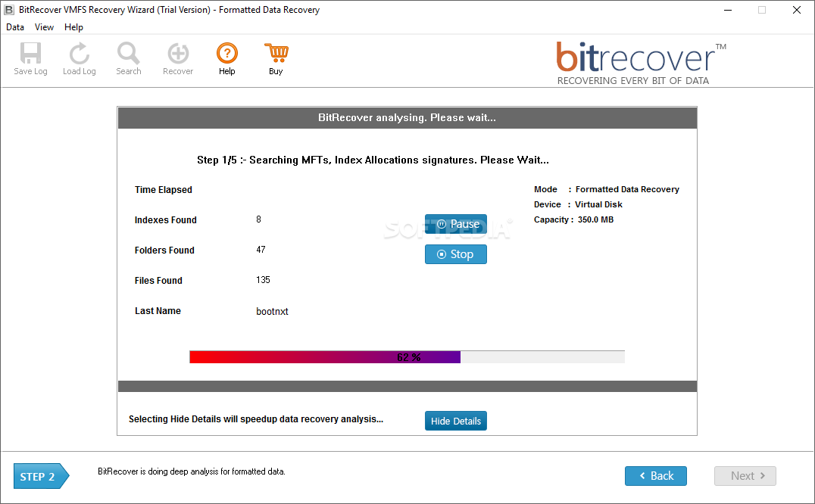This screenshot has height=504, width=815.
Task: Click the deep analysis status text
Action: click(192, 471)
